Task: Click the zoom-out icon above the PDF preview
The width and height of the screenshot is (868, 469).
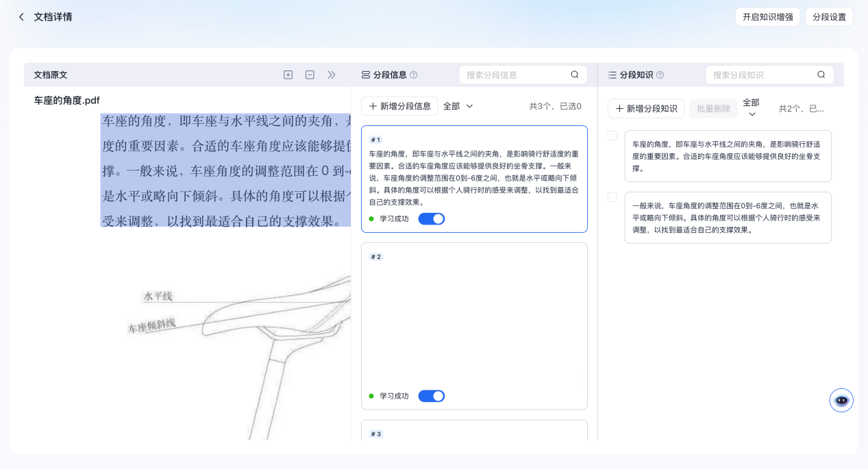Action: [310, 75]
